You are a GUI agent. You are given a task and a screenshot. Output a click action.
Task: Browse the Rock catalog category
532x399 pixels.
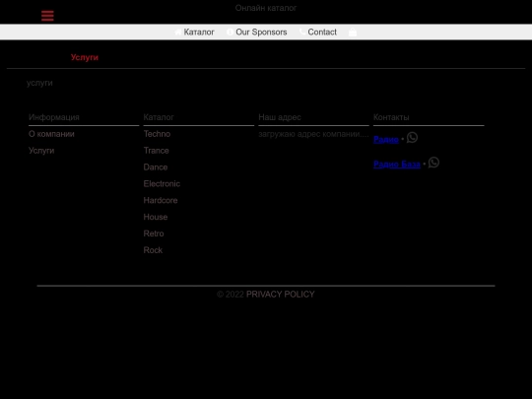[x=153, y=250]
